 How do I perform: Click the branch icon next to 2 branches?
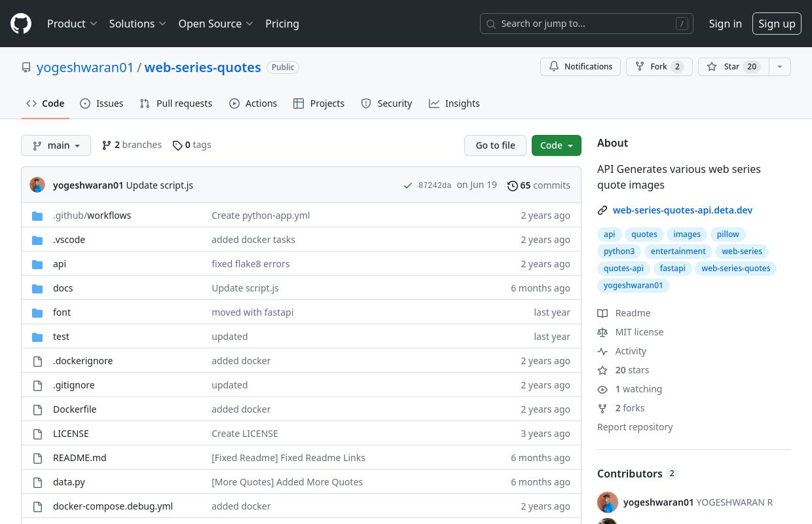[x=107, y=145]
